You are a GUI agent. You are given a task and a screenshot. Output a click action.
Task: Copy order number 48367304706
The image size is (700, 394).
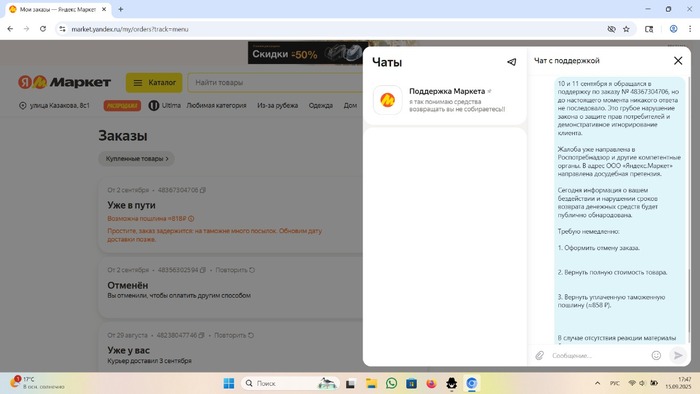pyautogui.click(x=203, y=190)
